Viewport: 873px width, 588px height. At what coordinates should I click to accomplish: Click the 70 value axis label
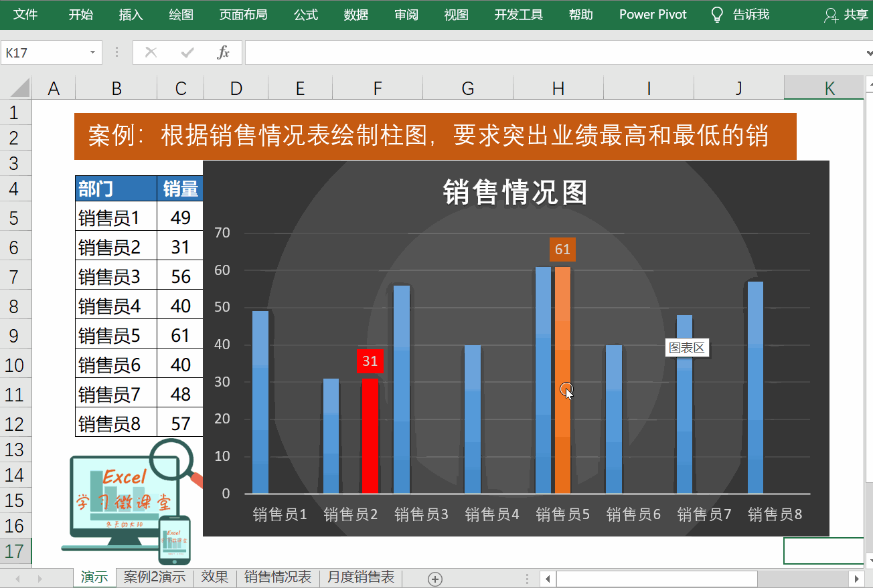(x=222, y=233)
